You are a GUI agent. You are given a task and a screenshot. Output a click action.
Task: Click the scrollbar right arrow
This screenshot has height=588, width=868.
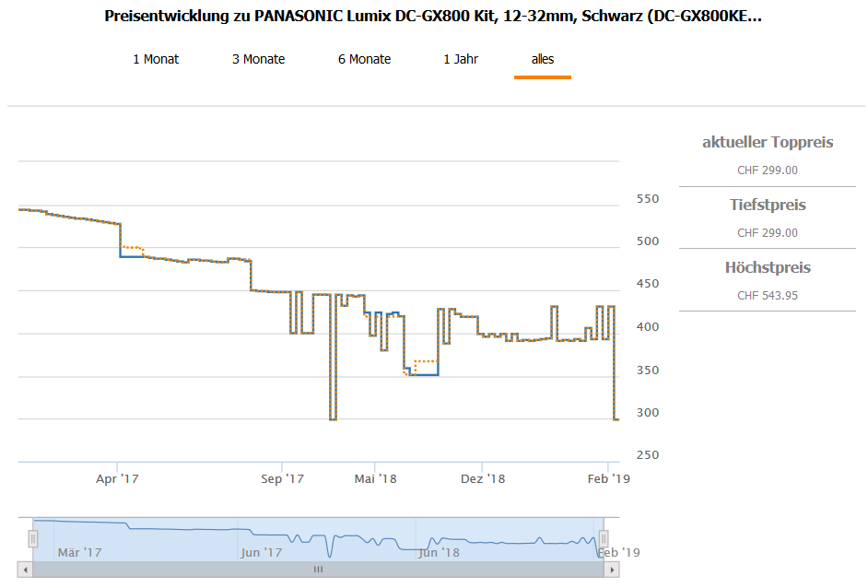pyautogui.click(x=612, y=570)
